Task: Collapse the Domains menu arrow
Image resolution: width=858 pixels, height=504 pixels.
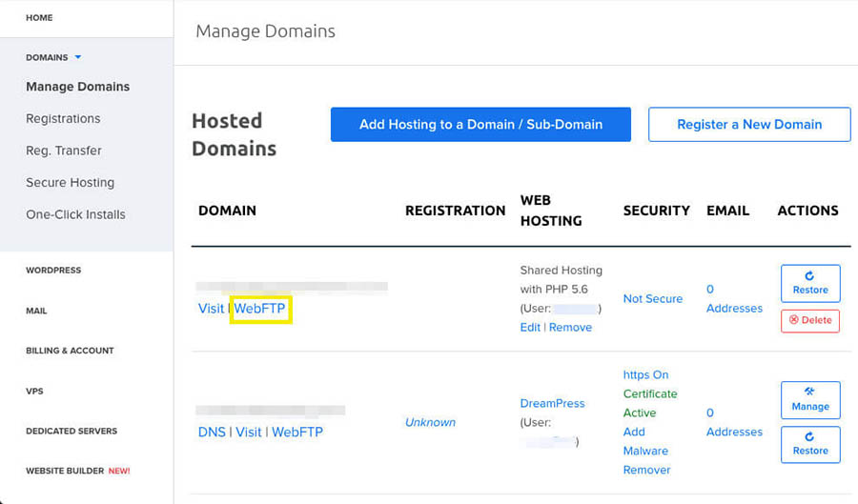Action: (x=78, y=58)
